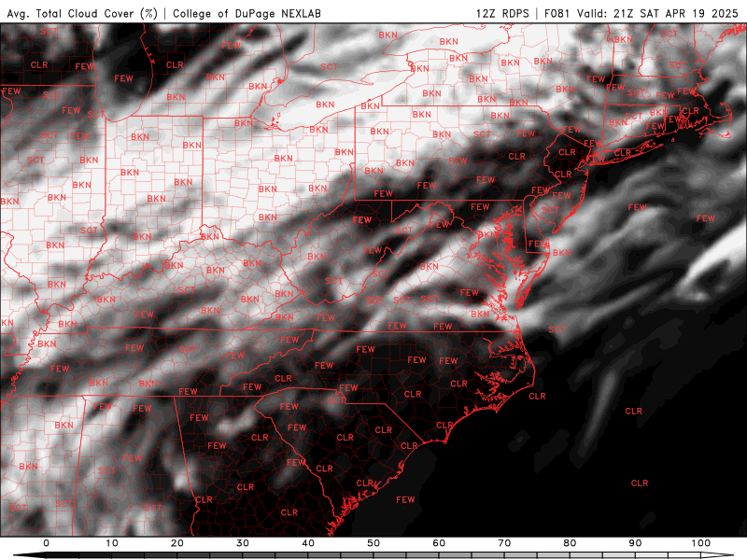Image resolution: width=747 pixels, height=560 pixels.
Task: Click the '50' label on the color scale
Action: click(373, 543)
